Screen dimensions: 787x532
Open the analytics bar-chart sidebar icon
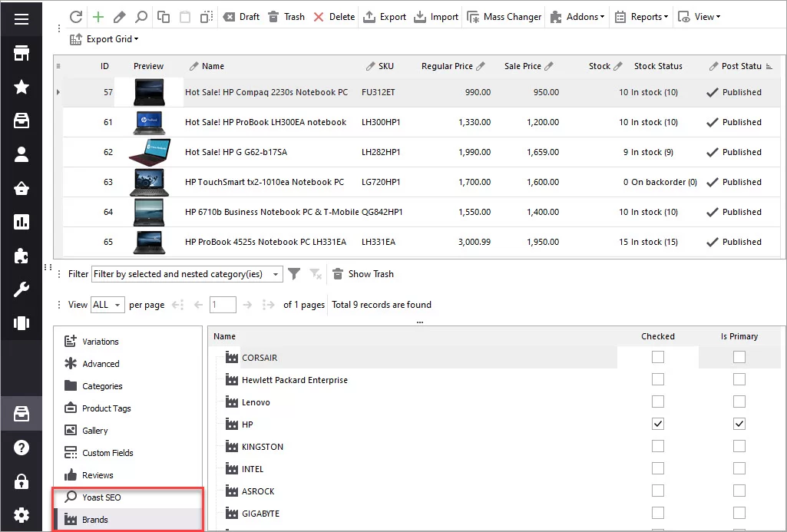pyautogui.click(x=21, y=223)
